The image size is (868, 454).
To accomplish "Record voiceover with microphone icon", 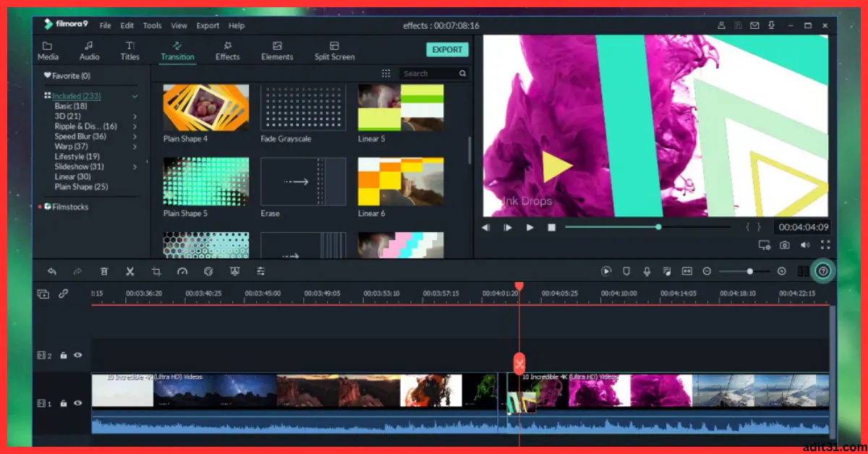I will click(647, 271).
